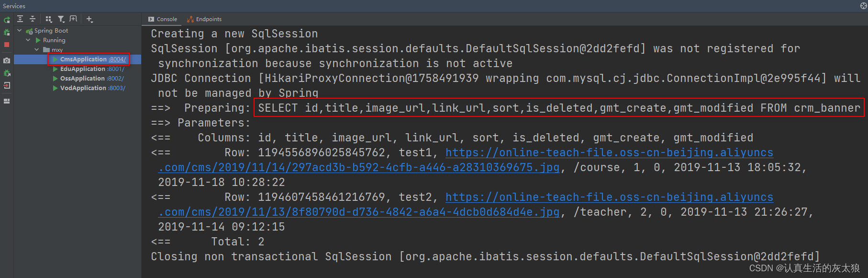Image resolution: width=868 pixels, height=278 pixels.
Task: Collapse the Spring Boot tree node
Action: pos(20,30)
